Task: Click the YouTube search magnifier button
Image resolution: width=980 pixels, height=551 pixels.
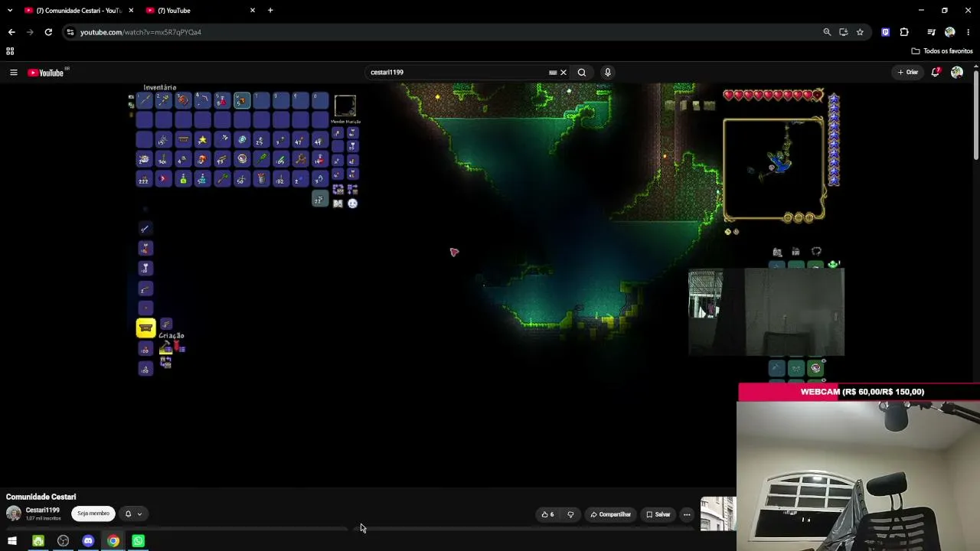Action: [582, 73]
